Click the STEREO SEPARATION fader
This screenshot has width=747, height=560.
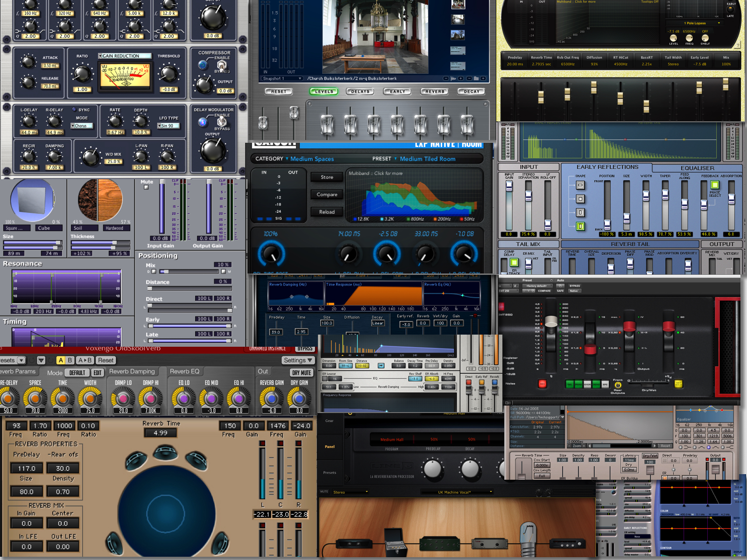point(528,196)
